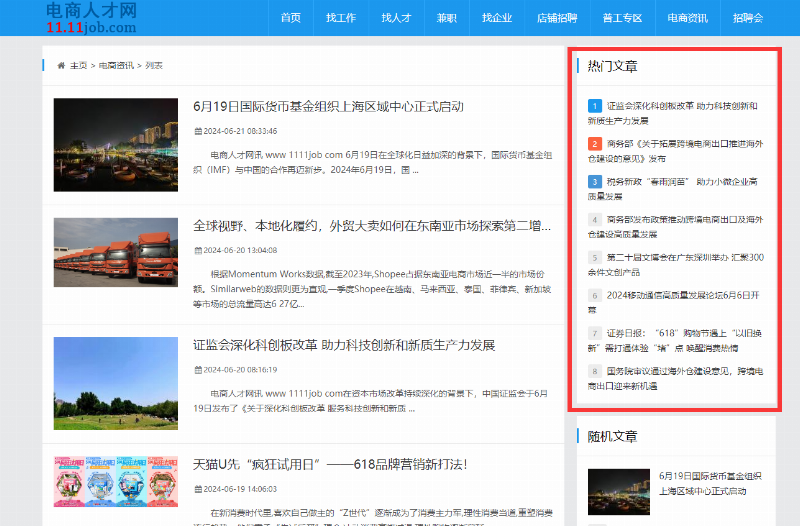Image resolution: width=800 pixels, height=526 pixels.
Task: Open the orange trucks thumbnail
Action: 116,252
